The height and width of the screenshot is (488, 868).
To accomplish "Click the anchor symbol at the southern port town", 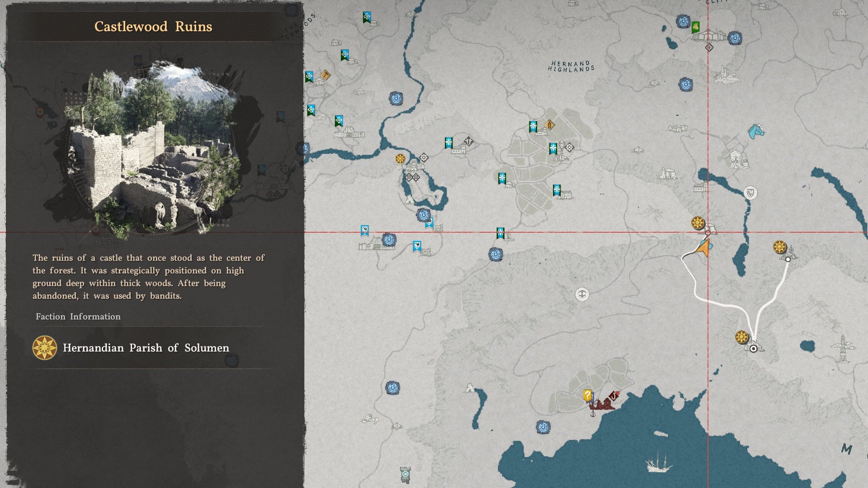I will pos(593,415).
